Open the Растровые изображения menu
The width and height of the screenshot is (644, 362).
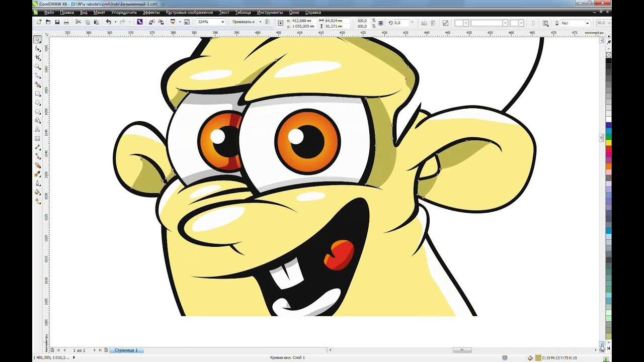pos(189,12)
